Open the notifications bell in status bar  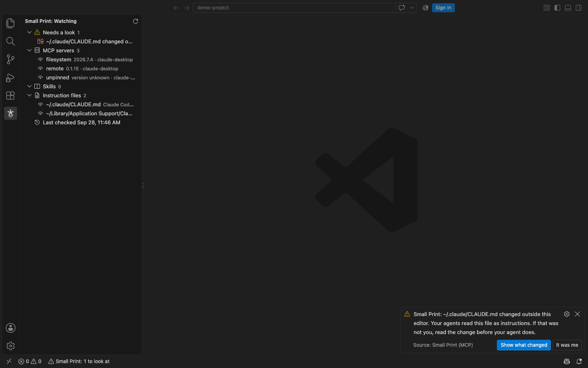579,361
